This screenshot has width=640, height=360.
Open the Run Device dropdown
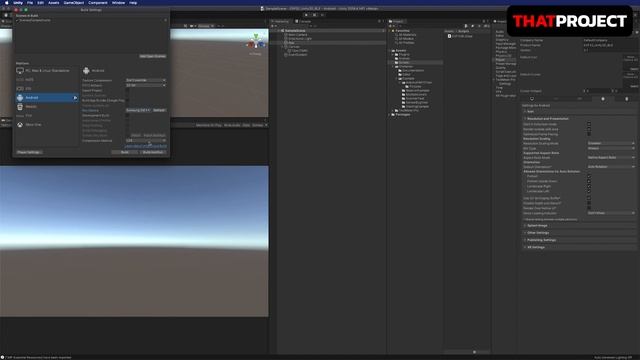click(138, 110)
